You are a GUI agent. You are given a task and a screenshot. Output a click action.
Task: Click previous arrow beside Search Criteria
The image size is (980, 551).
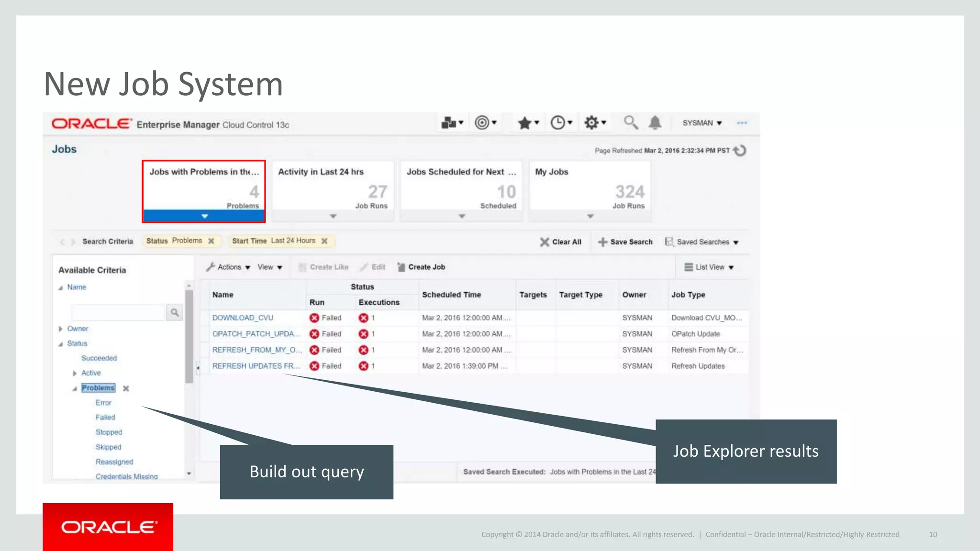coord(62,242)
